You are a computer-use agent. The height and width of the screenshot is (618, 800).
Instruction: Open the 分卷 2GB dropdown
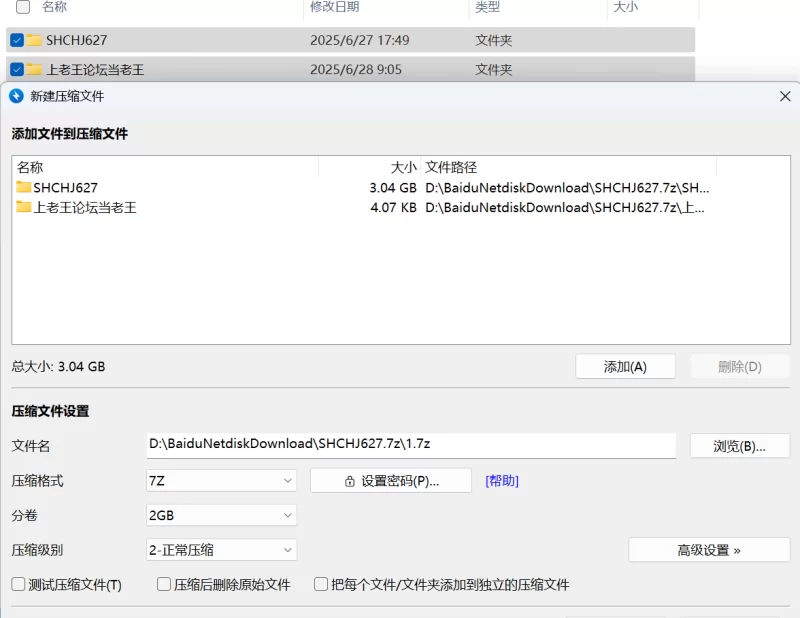click(x=221, y=515)
